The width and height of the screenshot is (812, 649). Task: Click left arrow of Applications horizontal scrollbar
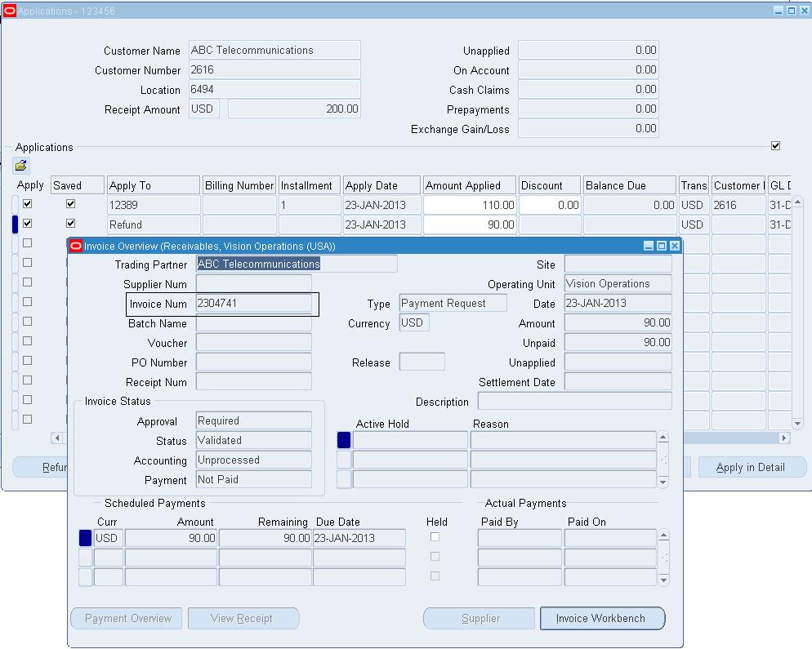coord(56,438)
